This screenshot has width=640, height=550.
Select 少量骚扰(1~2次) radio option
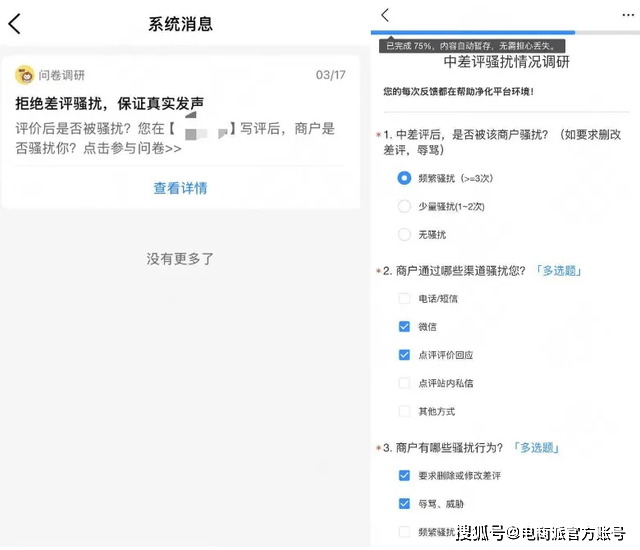point(404,206)
